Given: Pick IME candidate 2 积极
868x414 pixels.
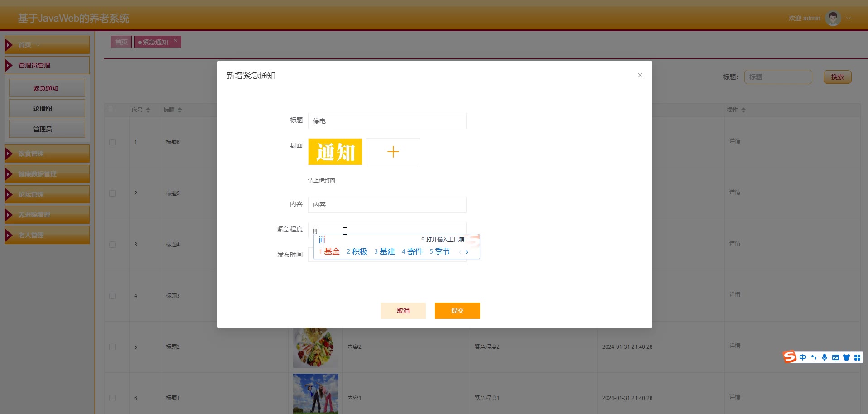Looking at the screenshot, I should tap(357, 251).
